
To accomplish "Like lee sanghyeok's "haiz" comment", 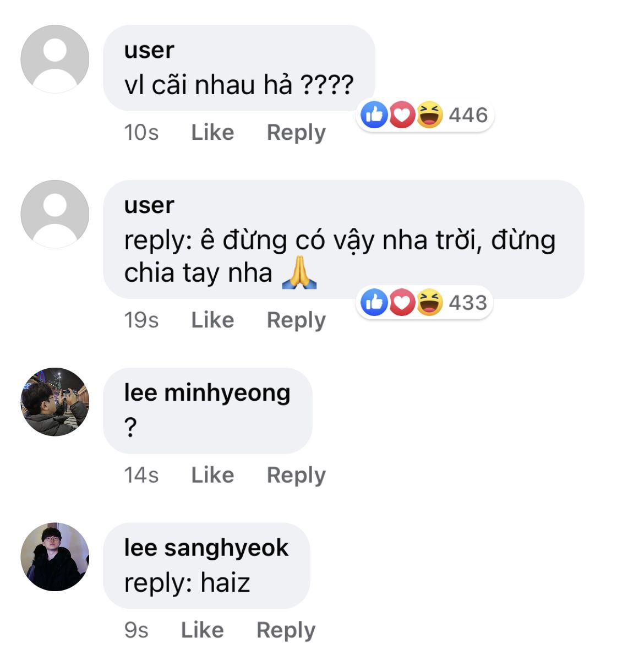I will click(x=202, y=630).
